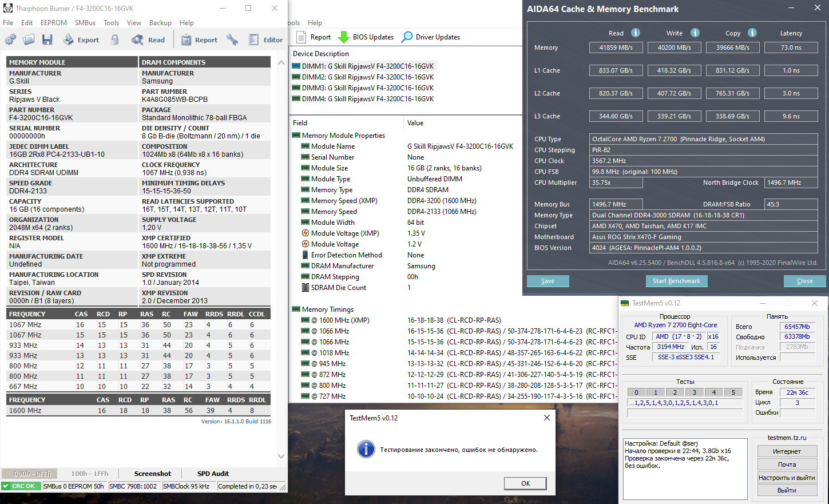Click the SMBC 790B:1002 status bar entry
This screenshot has width=829, height=504.
pyautogui.click(x=133, y=486)
